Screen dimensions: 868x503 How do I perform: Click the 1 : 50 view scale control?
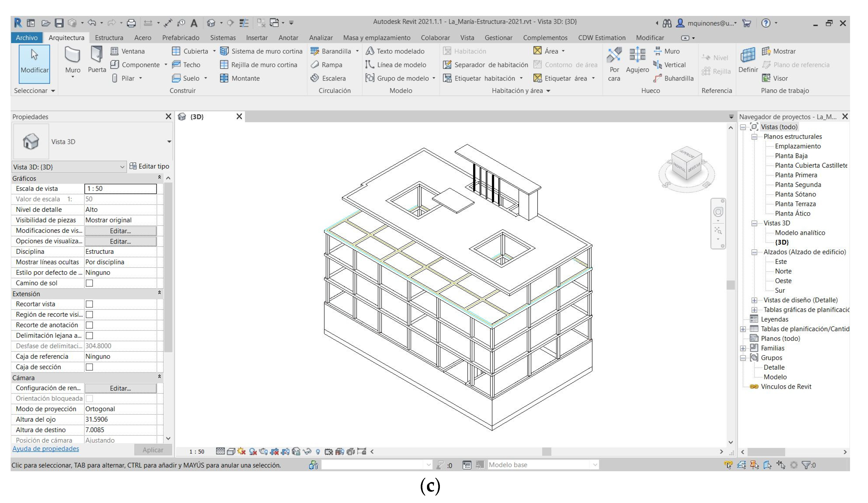tap(197, 452)
